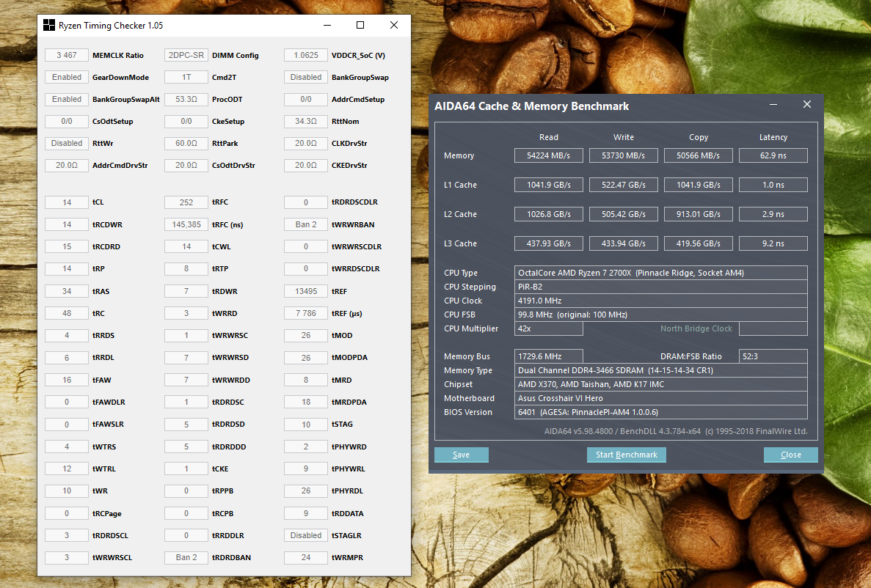Click the tRFC value 252
This screenshot has height=588, width=871.
pyautogui.click(x=186, y=202)
